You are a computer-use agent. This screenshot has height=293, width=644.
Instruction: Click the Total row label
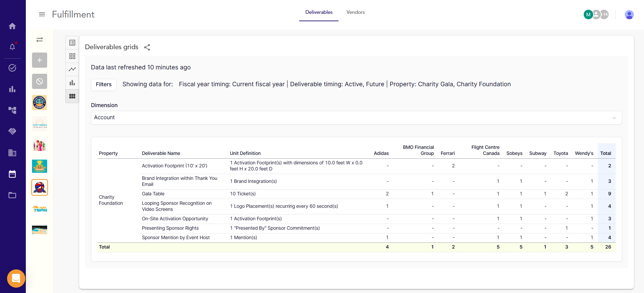pyautogui.click(x=104, y=247)
